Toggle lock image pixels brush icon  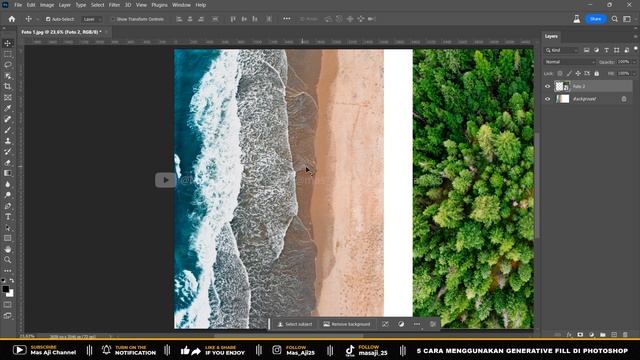[x=569, y=73]
